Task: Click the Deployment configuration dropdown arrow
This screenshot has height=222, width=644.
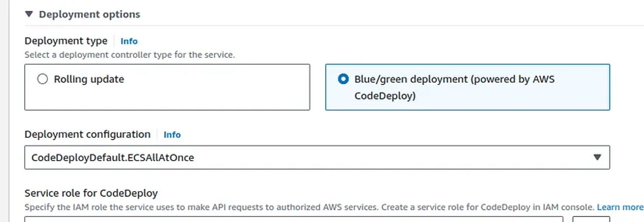Action: (597, 157)
